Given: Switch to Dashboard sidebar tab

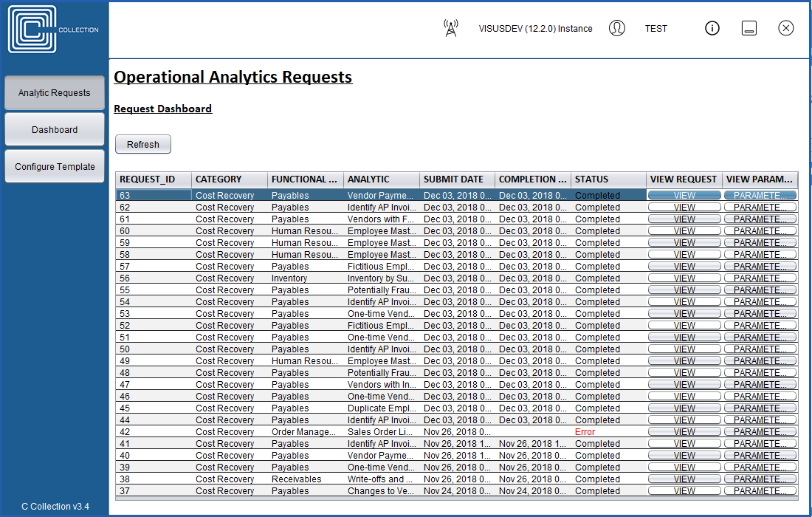Looking at the screenshot, I should point(55,129).
